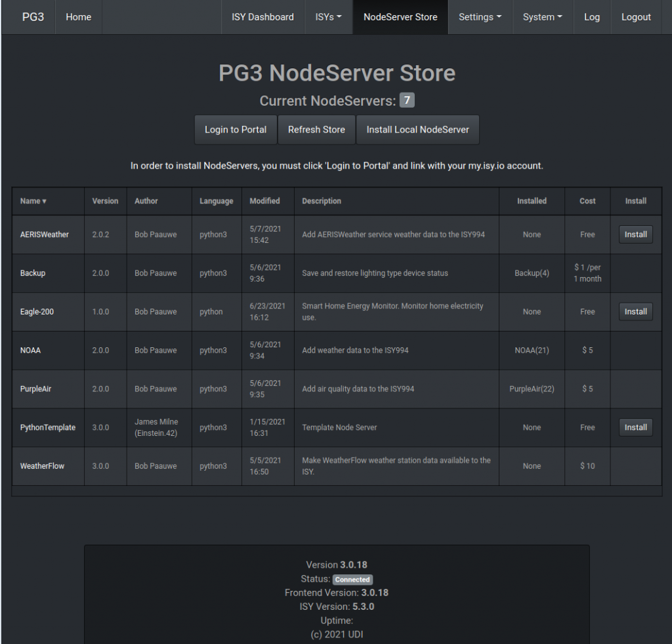Image resolution: width=672 pixels, height=644 pixels.
Task: Click the Eagle-200 description text
Action: pyautogui.click(x=392, y=312)
